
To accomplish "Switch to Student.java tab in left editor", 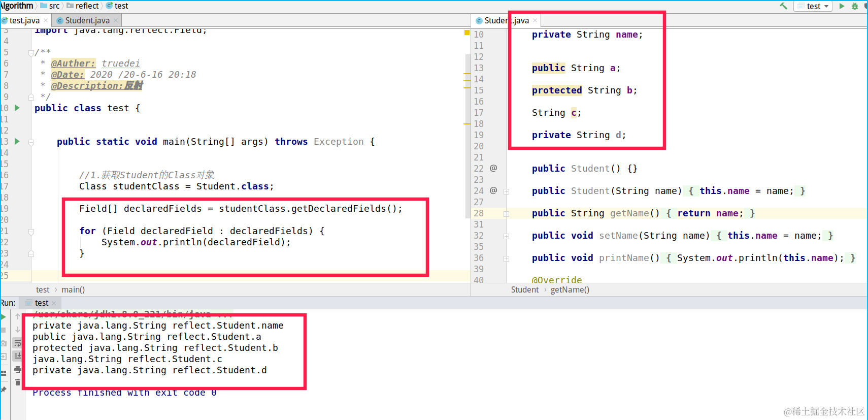I will (x=87, y=20).
